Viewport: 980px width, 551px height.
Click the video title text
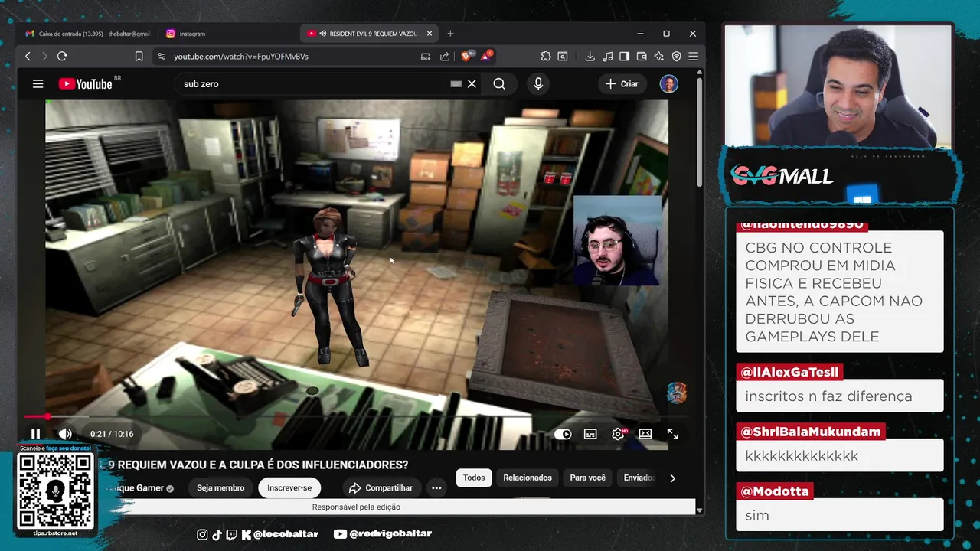[255, 465]
